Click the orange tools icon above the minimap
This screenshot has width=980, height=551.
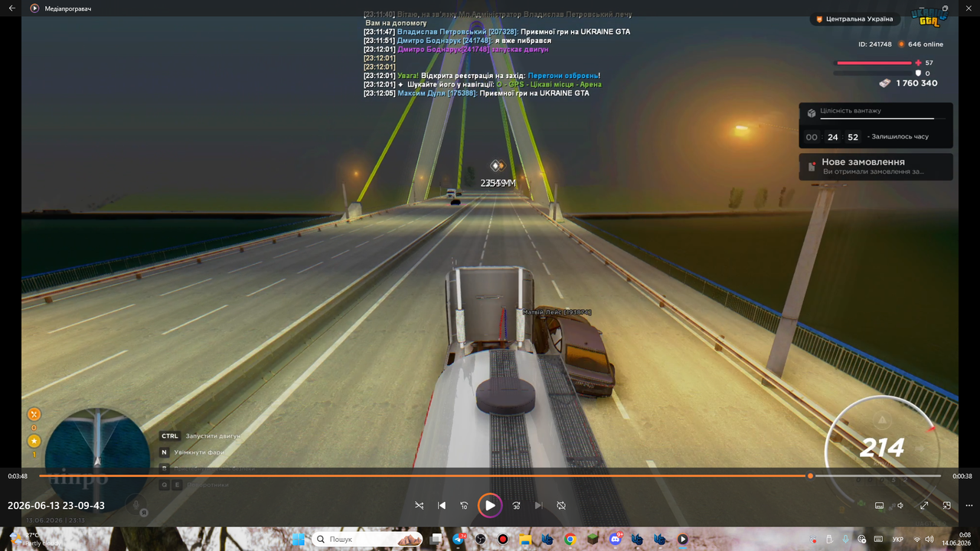pyautogui.click(x=34, y=415)
